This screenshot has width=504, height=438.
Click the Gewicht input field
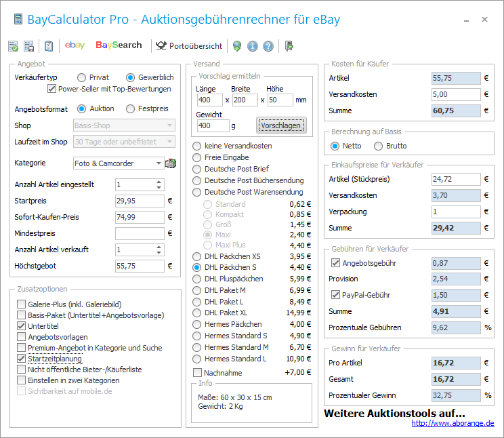coord(213,125)
